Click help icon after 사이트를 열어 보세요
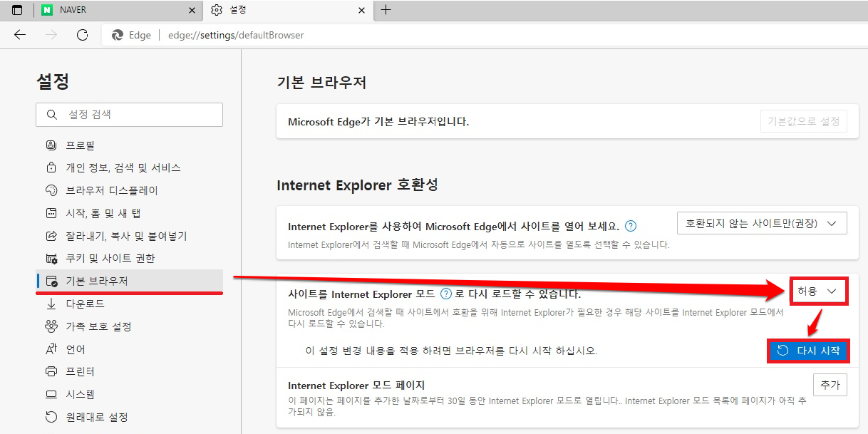Screen dimensions: 868x434 click(x=630, y=226)
